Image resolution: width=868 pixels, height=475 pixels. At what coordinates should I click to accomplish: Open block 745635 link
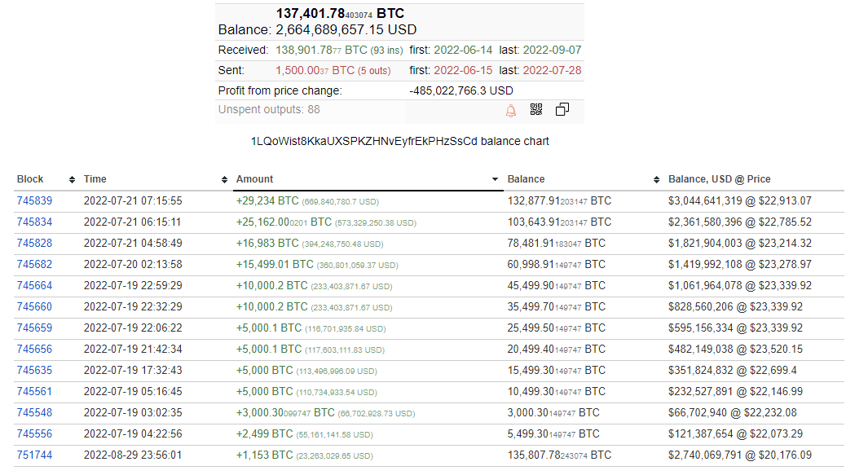(x=34, y=371)
